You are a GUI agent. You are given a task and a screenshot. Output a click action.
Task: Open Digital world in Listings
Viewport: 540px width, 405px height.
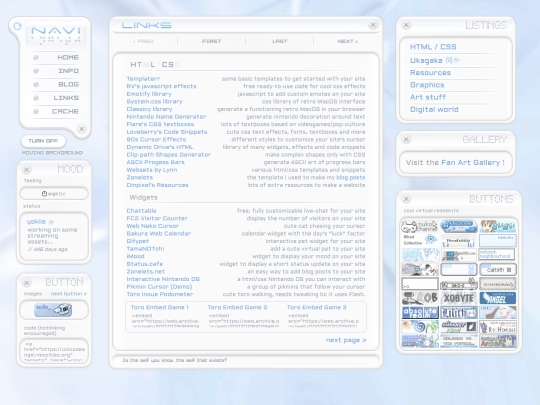(x=434, y=110)
